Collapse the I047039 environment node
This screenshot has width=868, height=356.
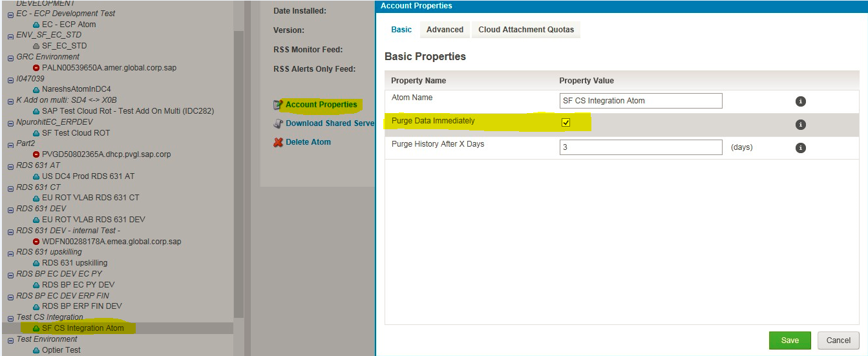point(10,79)
